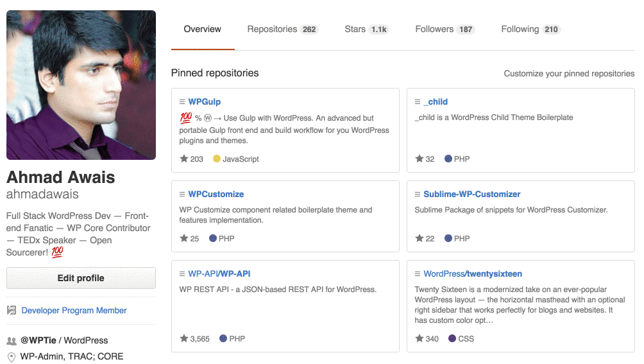Viewport: 644px width, 364px height.
Task: Open the Following tab
Action: [x=531, y=29]
